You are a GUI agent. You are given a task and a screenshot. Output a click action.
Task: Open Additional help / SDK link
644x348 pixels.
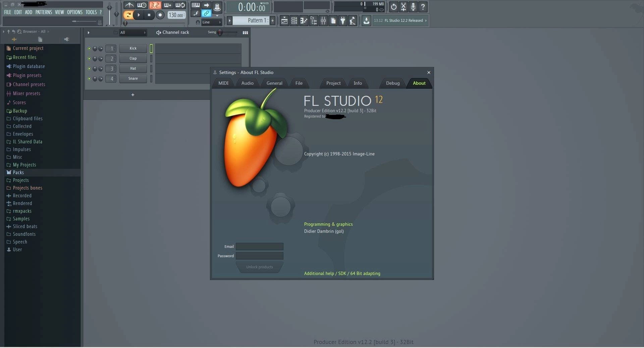click(x=342, y=273)
